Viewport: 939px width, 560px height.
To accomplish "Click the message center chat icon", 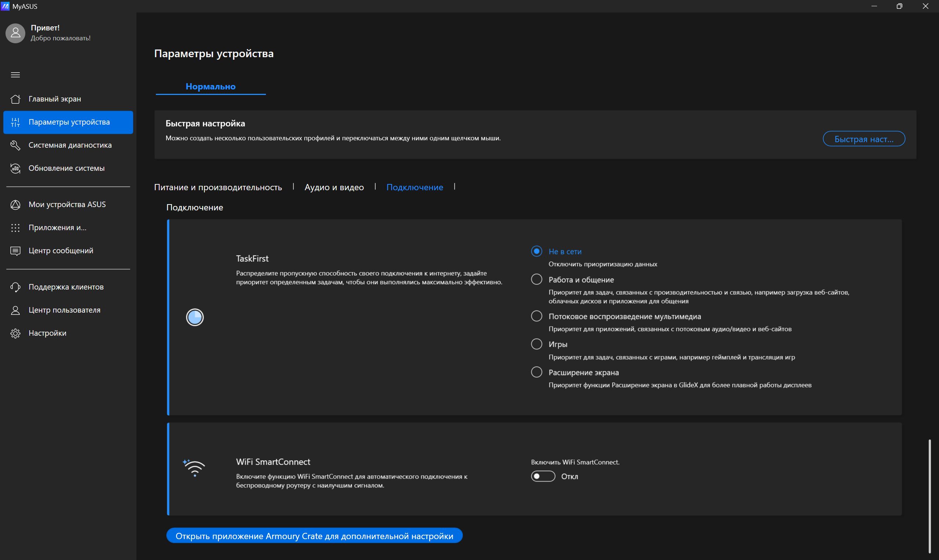I will (15, 251).
